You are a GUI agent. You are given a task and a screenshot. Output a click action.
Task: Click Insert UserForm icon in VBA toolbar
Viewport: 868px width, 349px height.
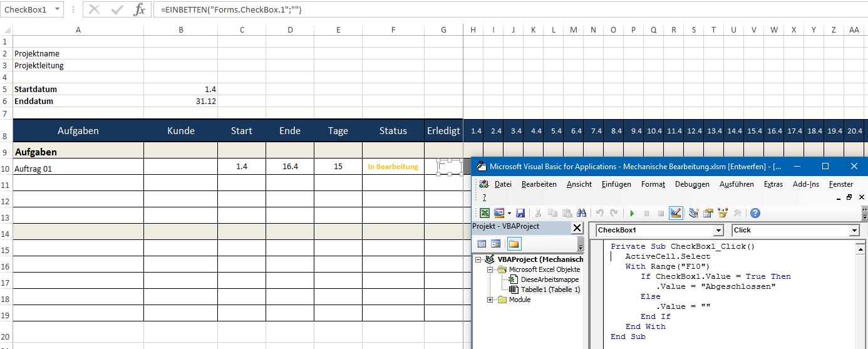(x=499, y=213)
